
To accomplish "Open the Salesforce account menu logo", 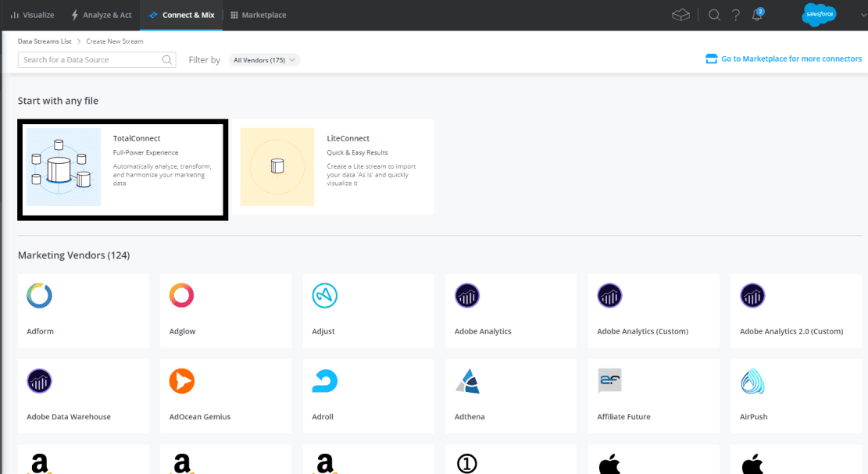I will pyautogui.click(x=819, y=14).
